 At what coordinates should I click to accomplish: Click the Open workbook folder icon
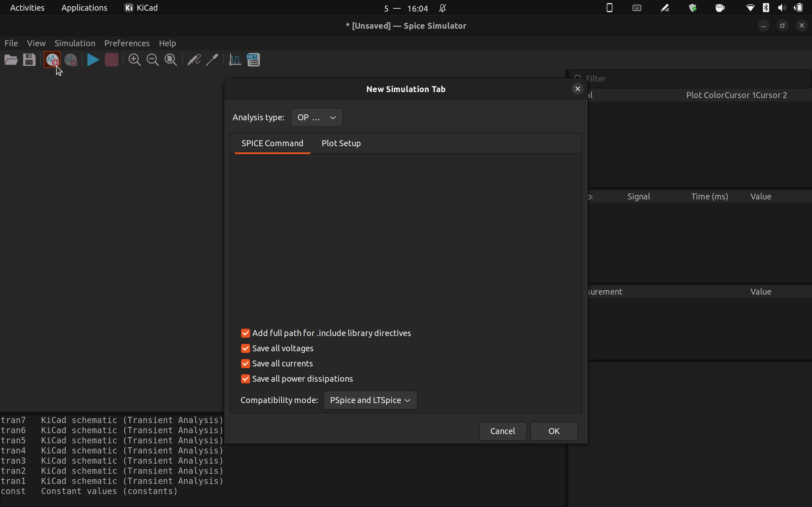11,60
